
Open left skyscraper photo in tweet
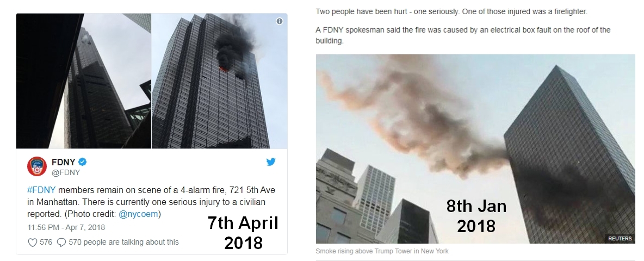point(84,81)
